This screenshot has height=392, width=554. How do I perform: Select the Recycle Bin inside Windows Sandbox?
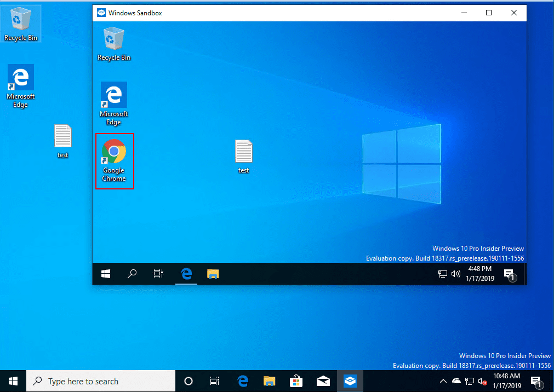click(114, 44)
